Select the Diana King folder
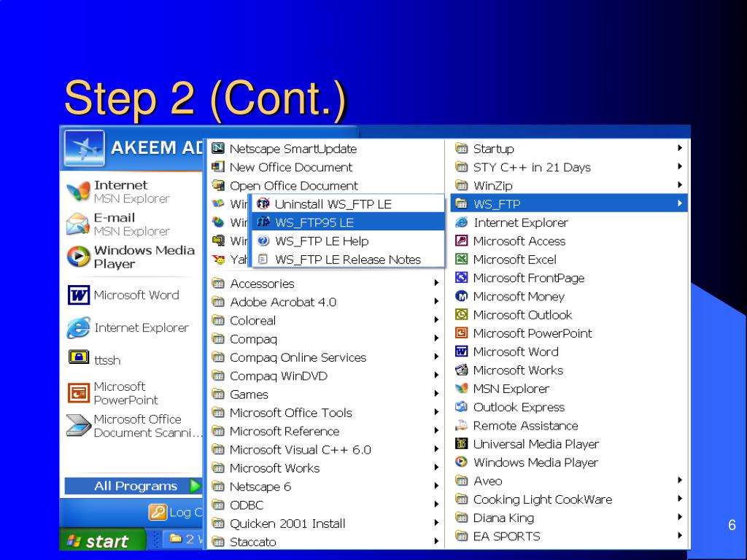The width and height of the screenshot is (747, 560). pos(569,518)
